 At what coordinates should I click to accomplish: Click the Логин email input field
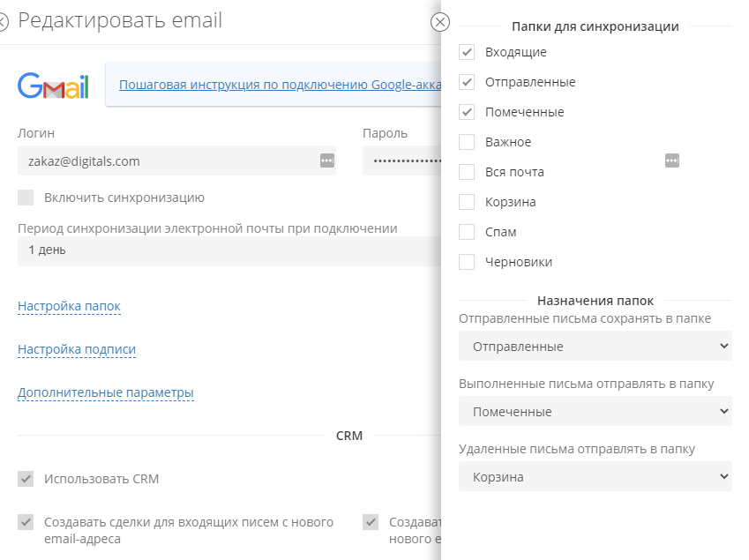click(x=168, y=161)
